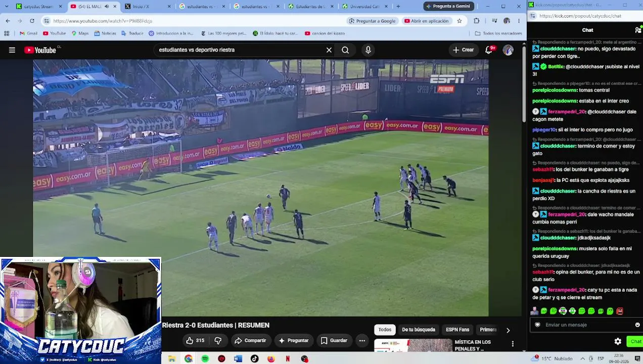Select the De tu búsqueda chip
The width and height of the screenshot is (643, 364).
click(419, 330)
